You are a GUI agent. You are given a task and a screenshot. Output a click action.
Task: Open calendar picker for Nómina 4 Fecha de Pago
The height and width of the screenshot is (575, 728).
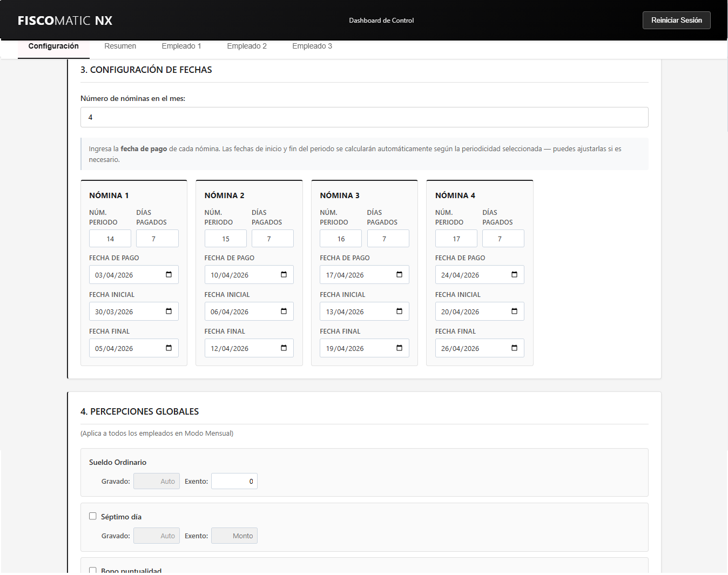point(514,274)
